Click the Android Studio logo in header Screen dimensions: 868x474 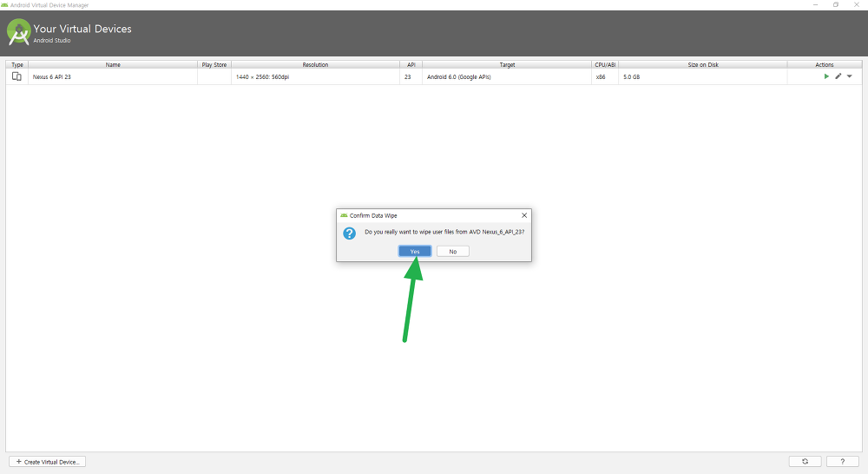[x=19, y=32]
